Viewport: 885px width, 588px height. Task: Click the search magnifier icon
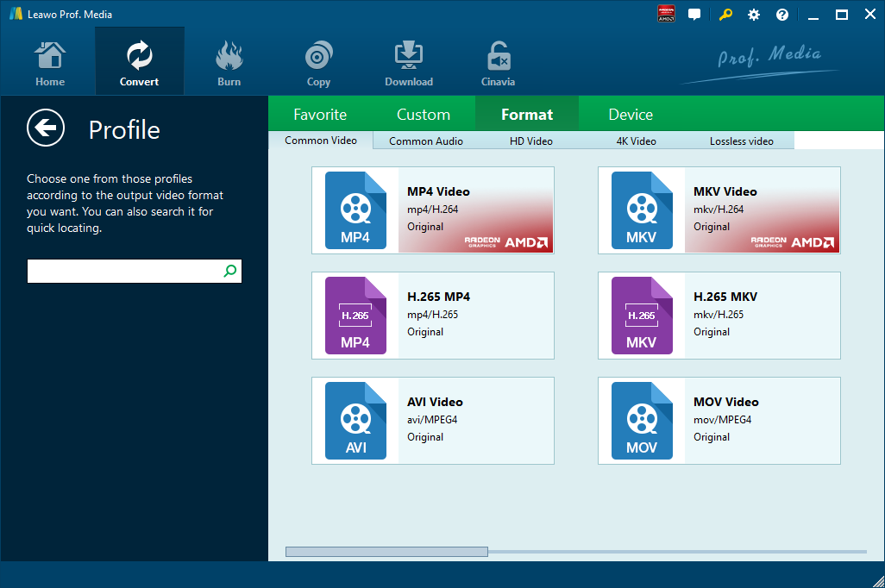229,271
